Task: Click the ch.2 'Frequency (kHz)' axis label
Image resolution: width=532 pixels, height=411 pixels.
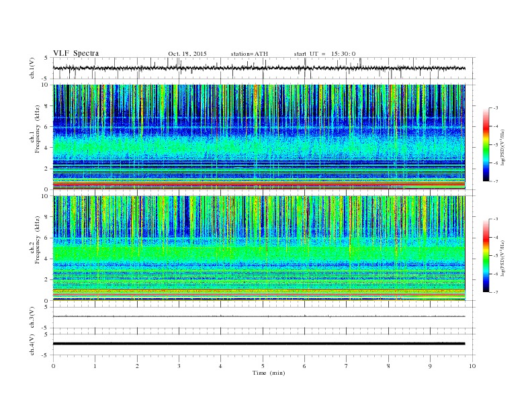Action: tap(38, 240)
